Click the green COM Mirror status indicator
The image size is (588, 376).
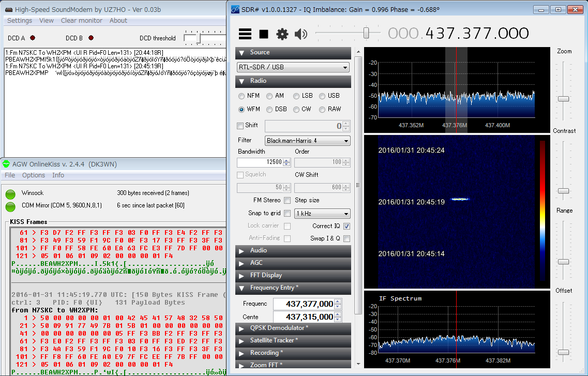pos(10,206)
